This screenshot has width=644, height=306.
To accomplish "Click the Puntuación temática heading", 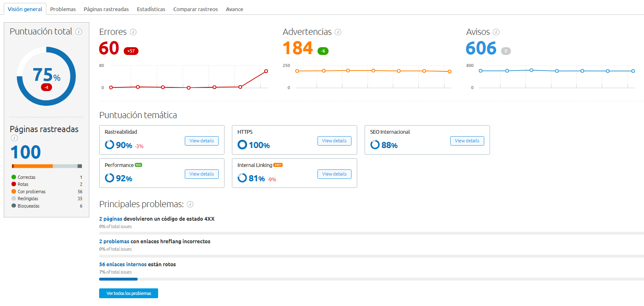I will pyautogui.click(x=138, y=115).
